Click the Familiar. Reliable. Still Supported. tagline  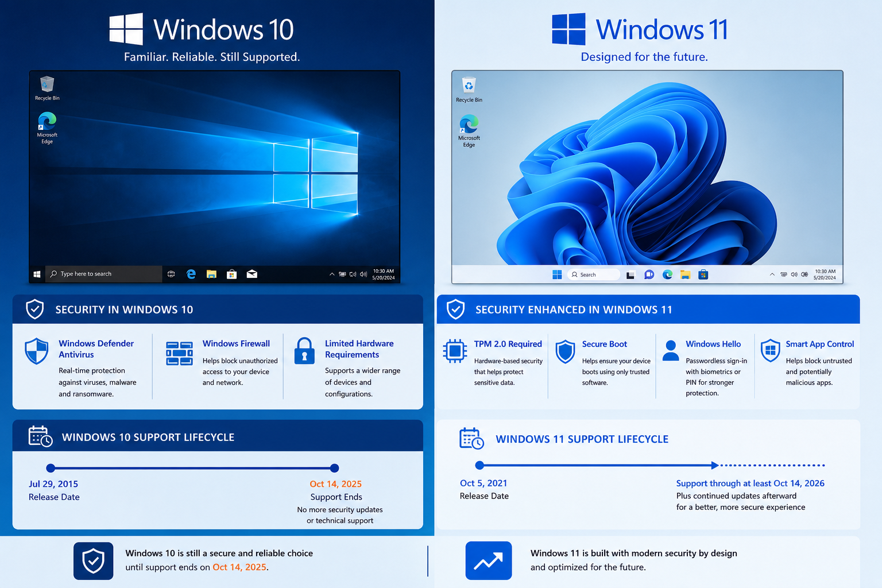tap(212, 57)
